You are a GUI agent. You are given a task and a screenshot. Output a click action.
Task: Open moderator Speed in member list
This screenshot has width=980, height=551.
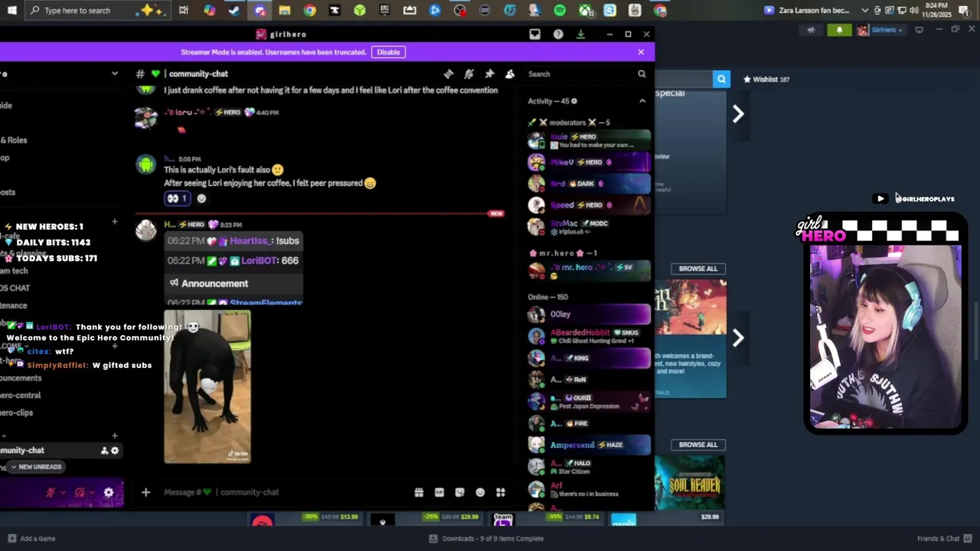click(x=589, y=205)
